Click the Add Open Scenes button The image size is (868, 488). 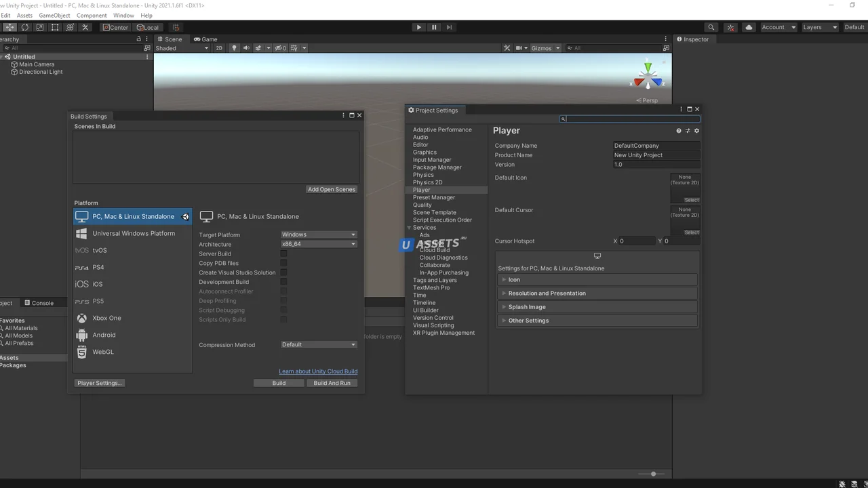(x=332, y=189)
